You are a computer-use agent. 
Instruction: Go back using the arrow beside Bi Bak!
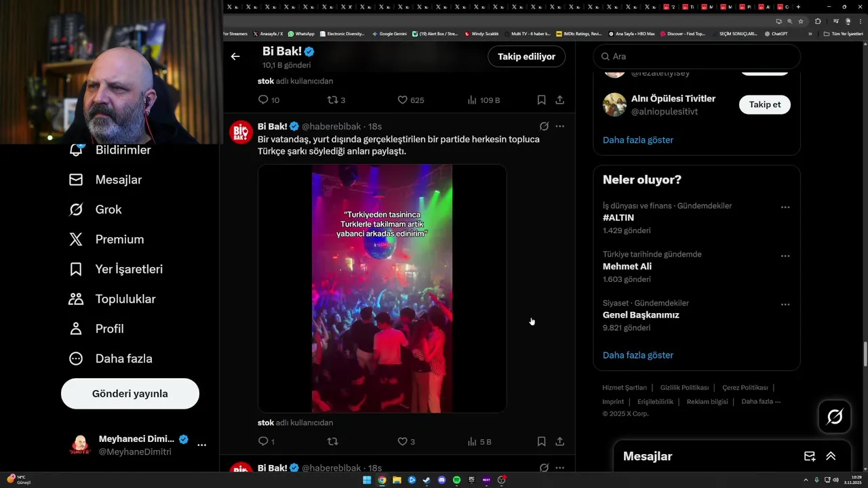click(235, 57)
